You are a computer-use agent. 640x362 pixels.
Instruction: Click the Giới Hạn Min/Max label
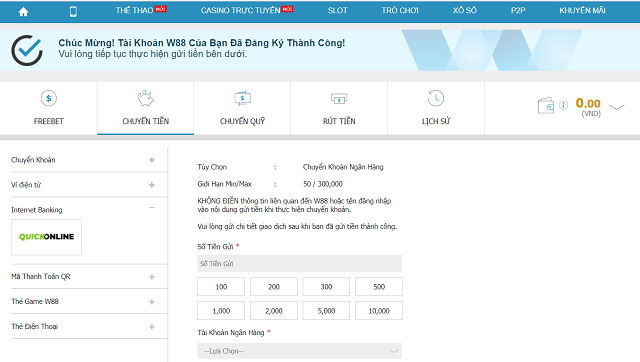[224, 184]
